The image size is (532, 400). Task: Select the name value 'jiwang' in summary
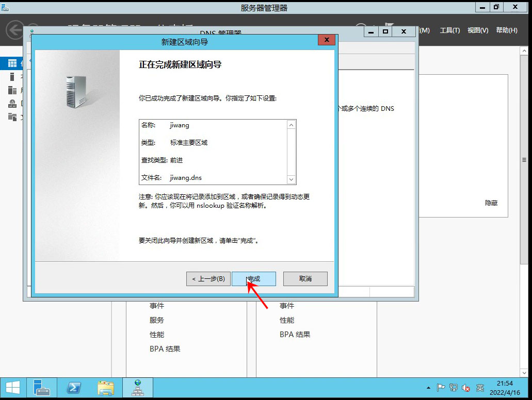click(180, 125)
